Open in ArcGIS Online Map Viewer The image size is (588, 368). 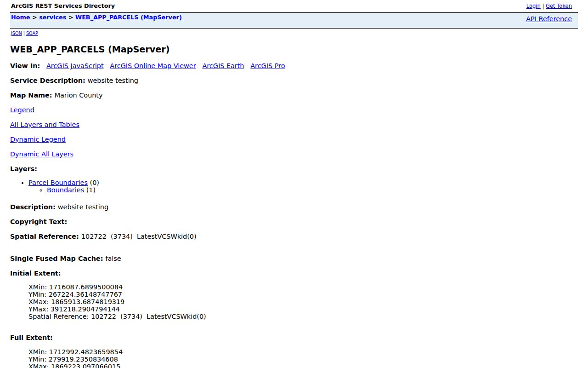tap(153, 66)
